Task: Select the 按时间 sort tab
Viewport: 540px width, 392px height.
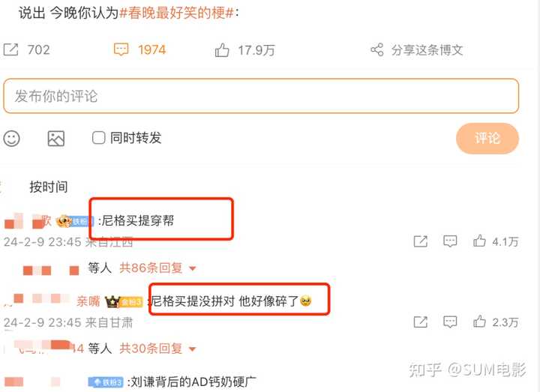Action: coord(49,187)
